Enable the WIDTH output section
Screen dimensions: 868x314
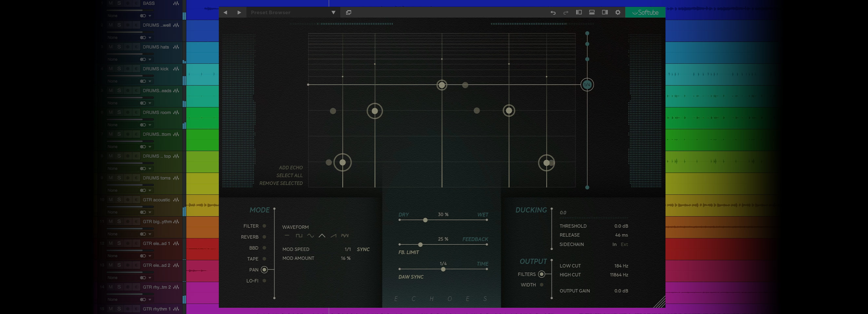point(541,285)
